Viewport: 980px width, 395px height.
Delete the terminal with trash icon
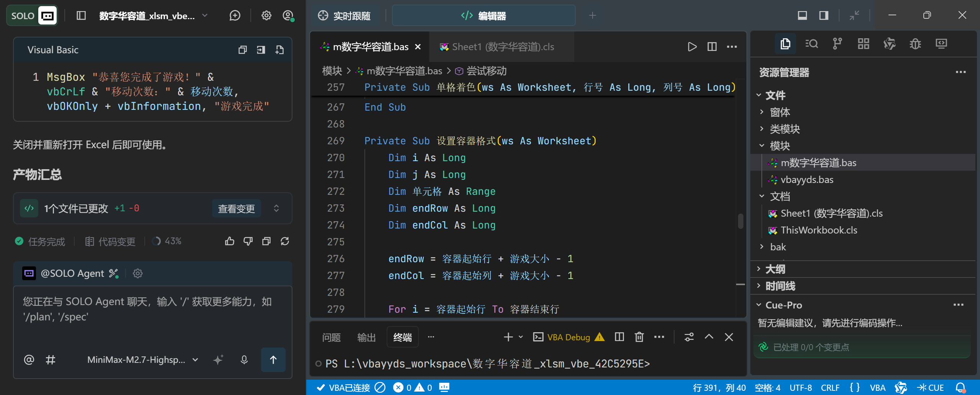(x=639, y=337)
